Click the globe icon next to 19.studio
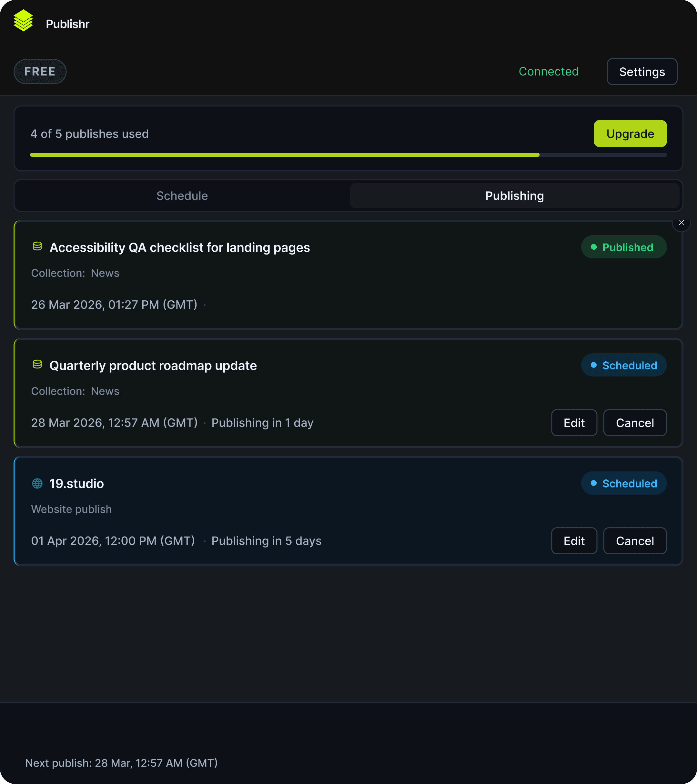This screenshot has height=784, width=697. point(37,483)
